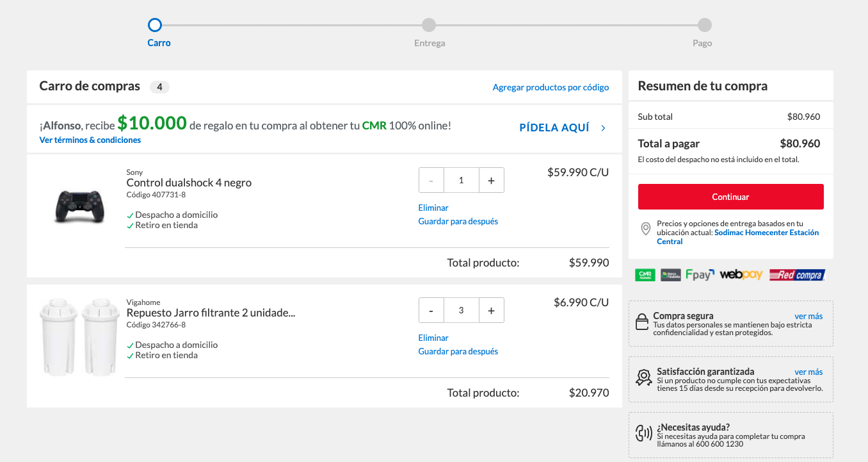The image size is (868, 462).
Task: Click the webpay payment logo
Action: (x=741, y=275)
